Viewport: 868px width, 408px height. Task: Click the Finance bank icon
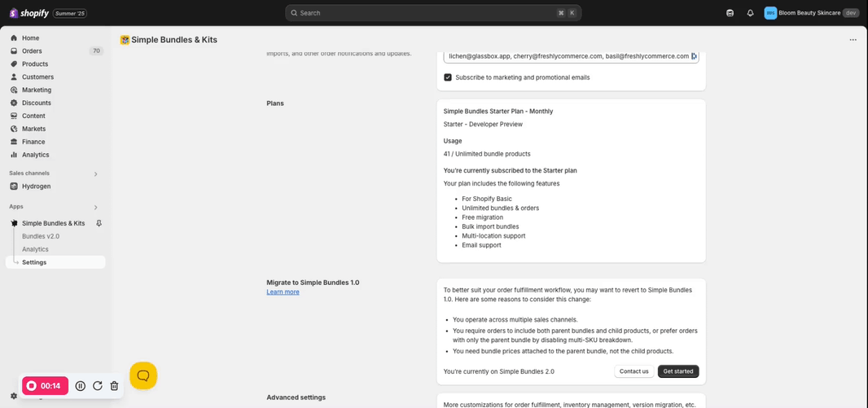(x=14, y=142)
